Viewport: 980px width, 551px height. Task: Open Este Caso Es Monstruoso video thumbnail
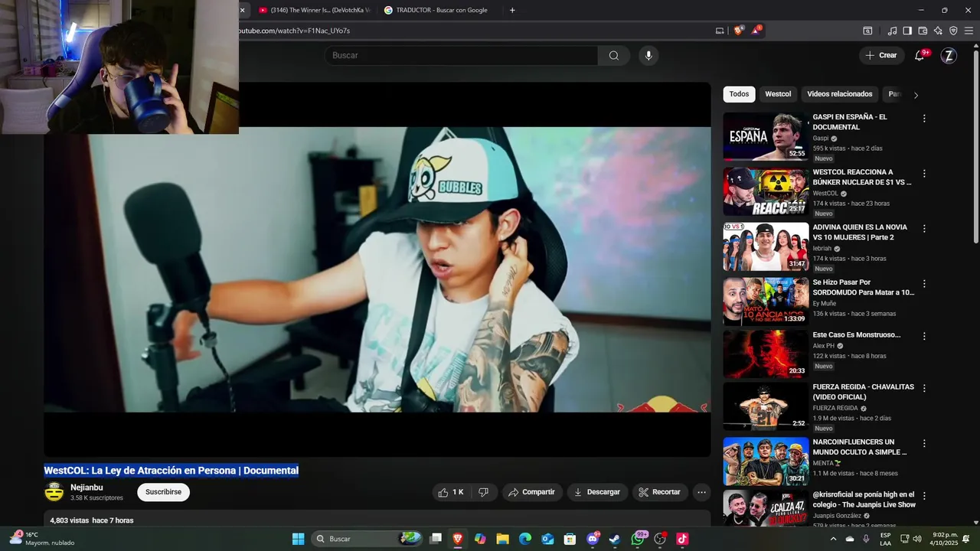[x=766, y=354]
